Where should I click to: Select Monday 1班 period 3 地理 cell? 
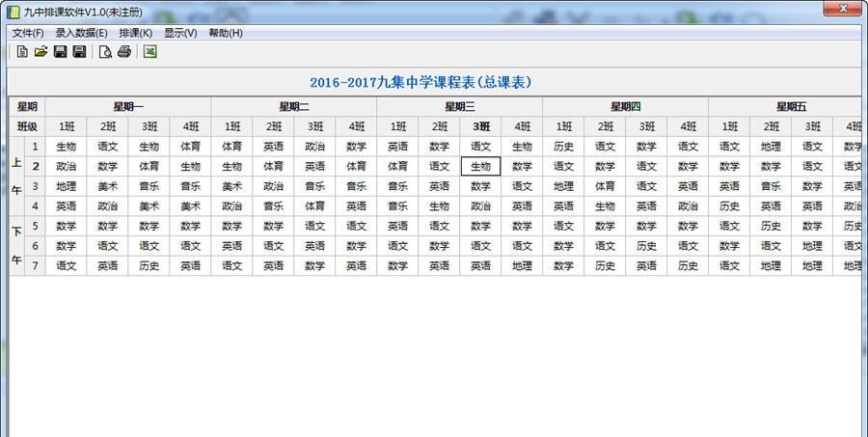coord(66,186)
